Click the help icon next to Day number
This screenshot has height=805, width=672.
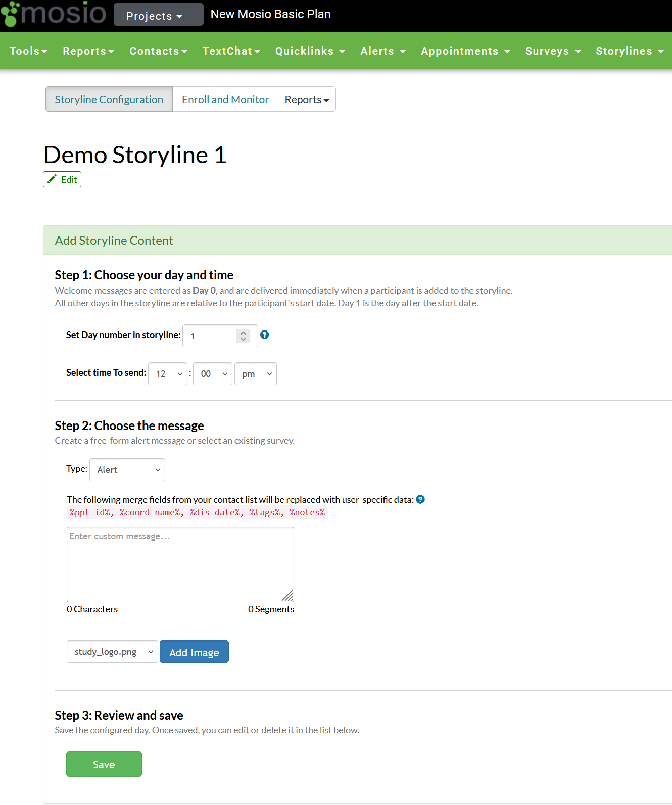coord(264,335)
